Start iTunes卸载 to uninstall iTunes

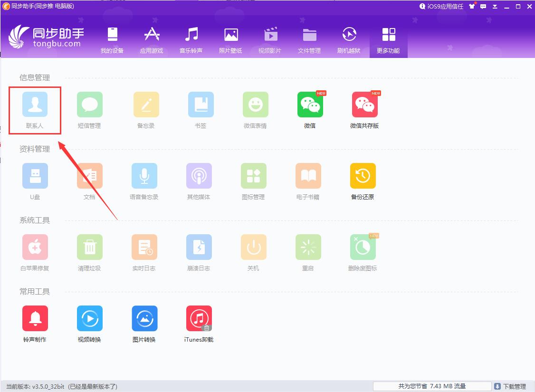[x=199, y=319]
